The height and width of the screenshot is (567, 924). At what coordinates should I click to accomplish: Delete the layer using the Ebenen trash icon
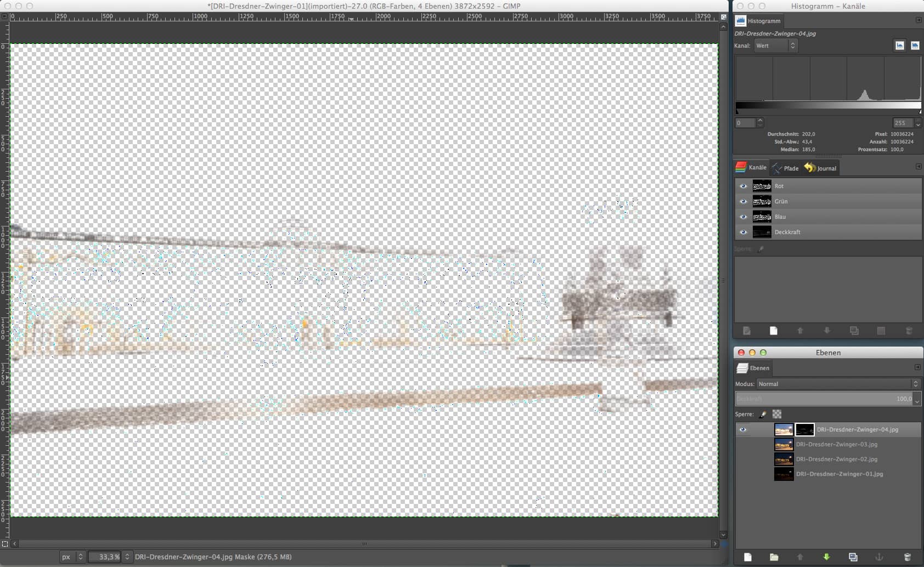907,557
